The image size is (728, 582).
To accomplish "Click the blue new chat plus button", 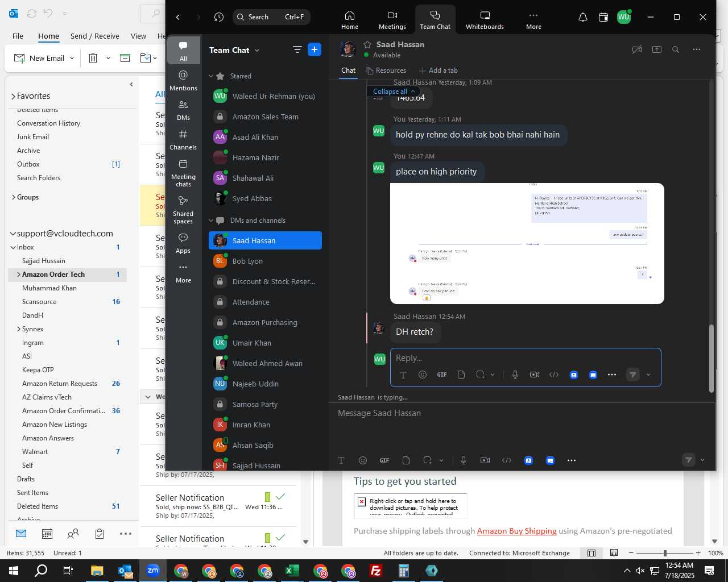I will click(x=315, y=49).
